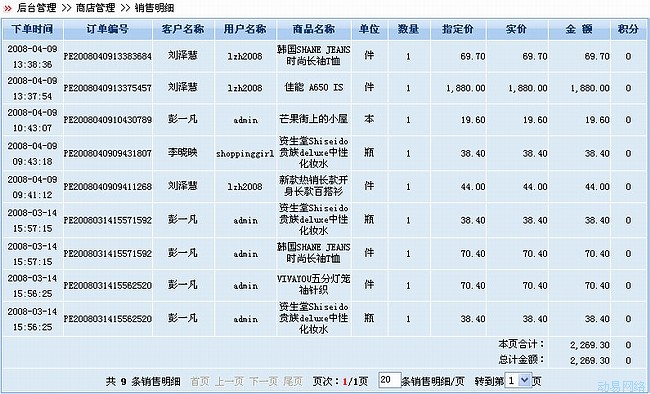The height and width of the screenshot is (394, 650).
Task: Open the 后台管理 breadcrumb link
Action: pyautogui.click(x=36, y=7)
